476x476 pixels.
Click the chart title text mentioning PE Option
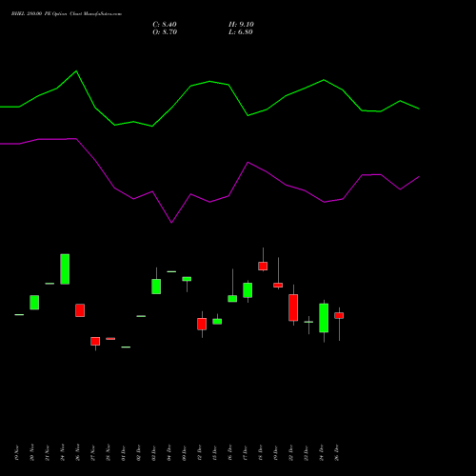67,14
